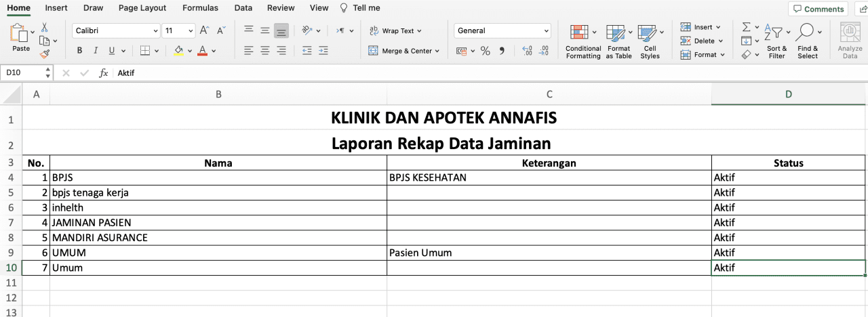Open the Calibri font name dropdown

coord(155,30)
